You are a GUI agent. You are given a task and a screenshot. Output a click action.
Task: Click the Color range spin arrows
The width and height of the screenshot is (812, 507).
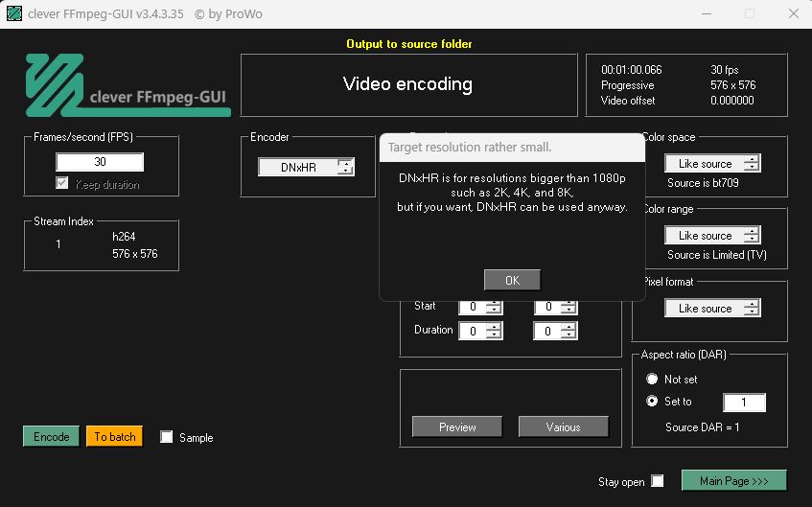[x=752, y=236]
